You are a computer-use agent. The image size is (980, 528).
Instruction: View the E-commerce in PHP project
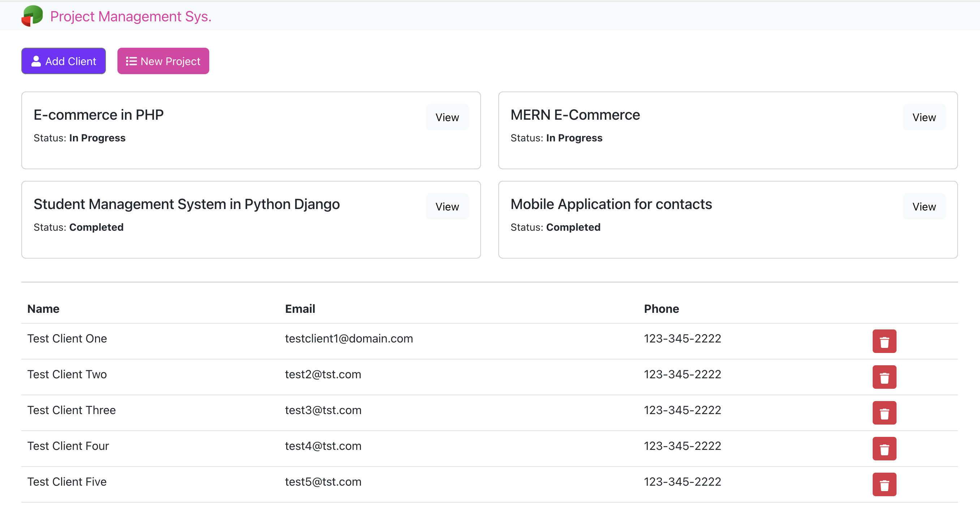pyautogui.click(x=447, y=117)
